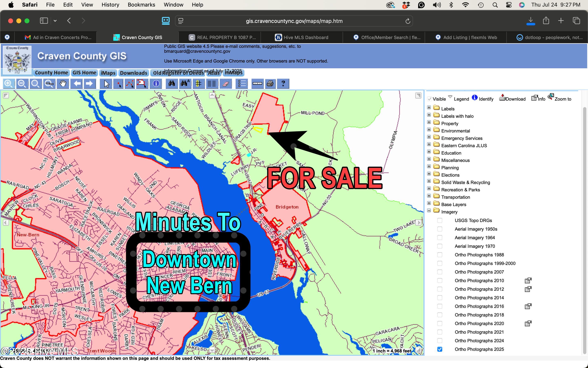
Task: Enable Ortho Photographs 2018 layer
Action: [440, 315]
